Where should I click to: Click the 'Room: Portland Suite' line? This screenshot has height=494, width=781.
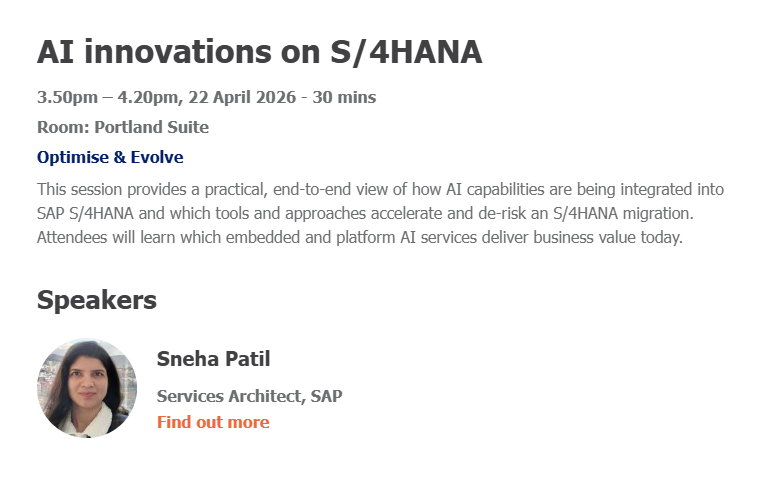point(122,127)
